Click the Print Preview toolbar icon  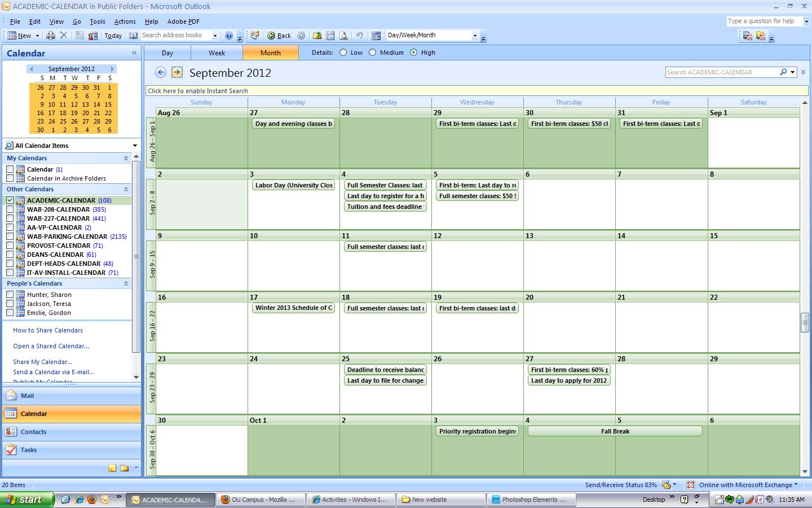(344, 35)
